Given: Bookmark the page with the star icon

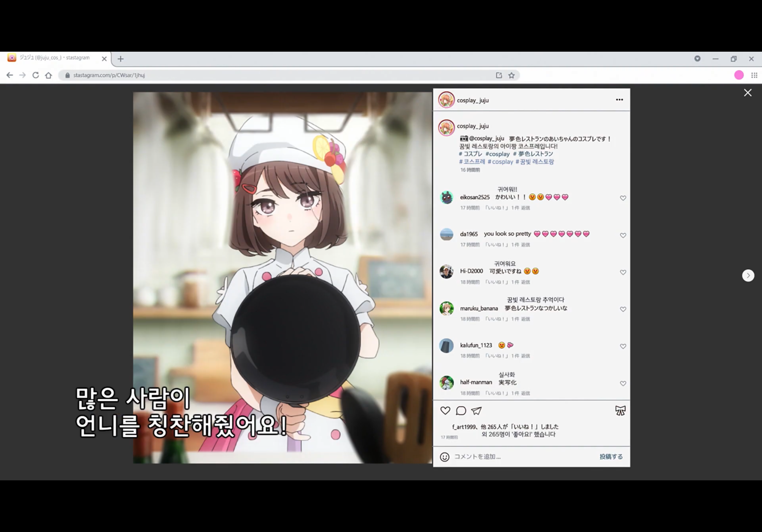Looking at the screenshot, I should (x=512, y=75).
